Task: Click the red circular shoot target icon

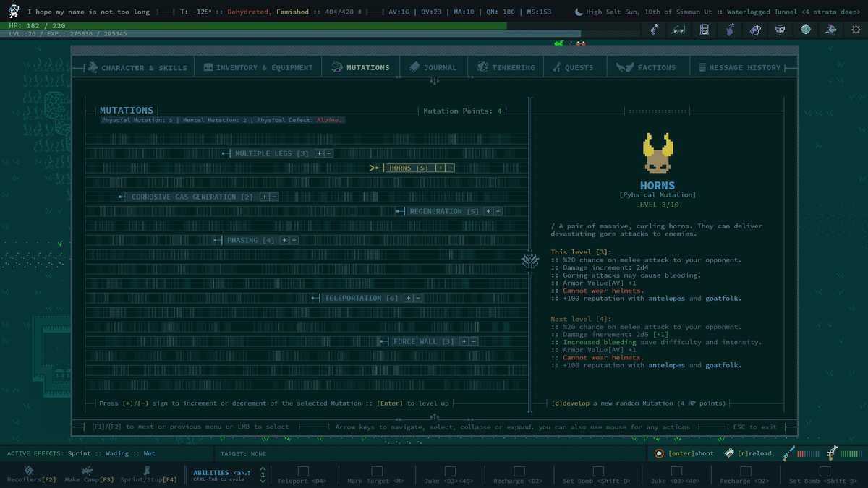Action: [x=659, y=453]
